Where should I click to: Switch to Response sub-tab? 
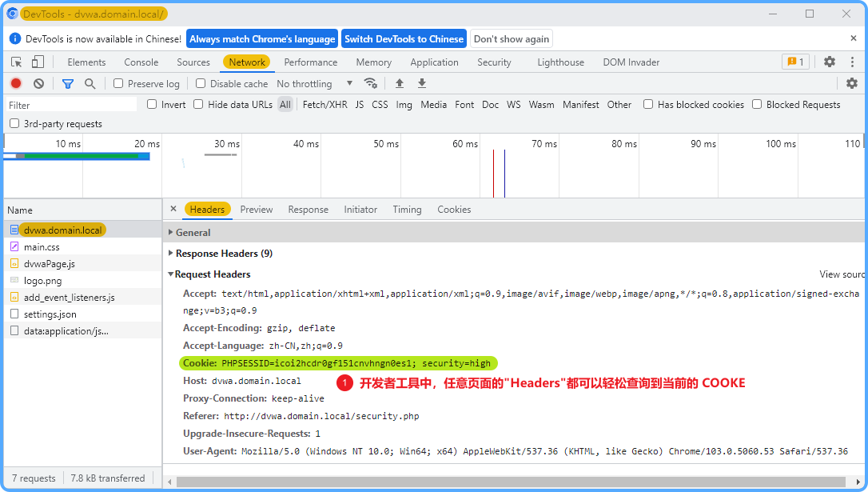tap(308, 210)
